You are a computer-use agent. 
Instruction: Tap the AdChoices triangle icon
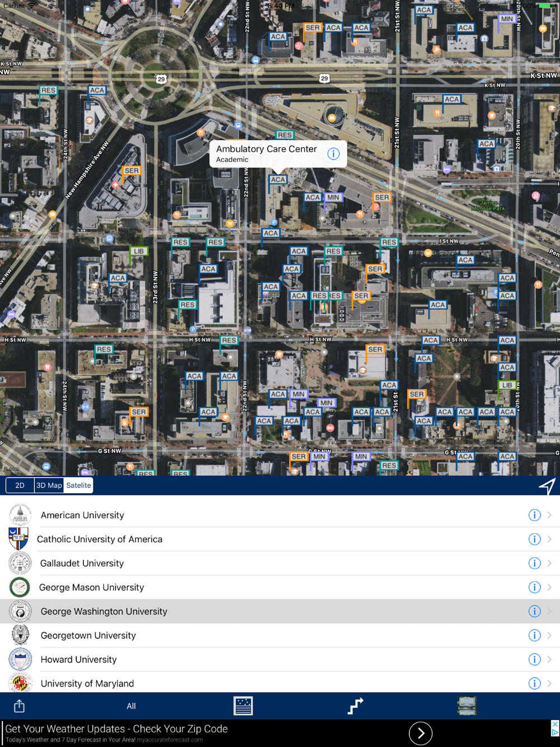click(555, 732)
